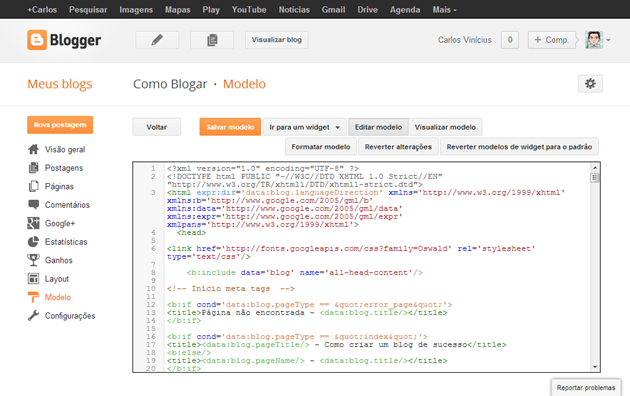The height and width of the screenshot is (396, 630).
Task: Click the user profile avatar
Action: (594, 40)
